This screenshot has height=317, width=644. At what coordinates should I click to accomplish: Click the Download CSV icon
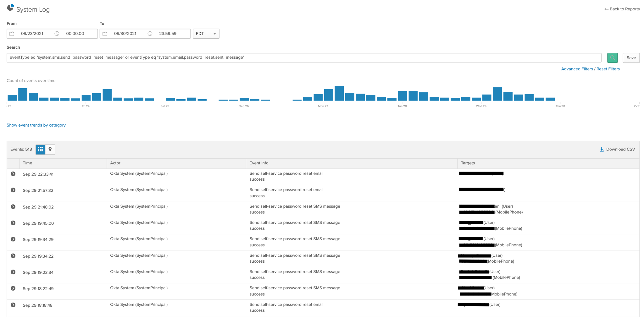click(x=602, y=149)
